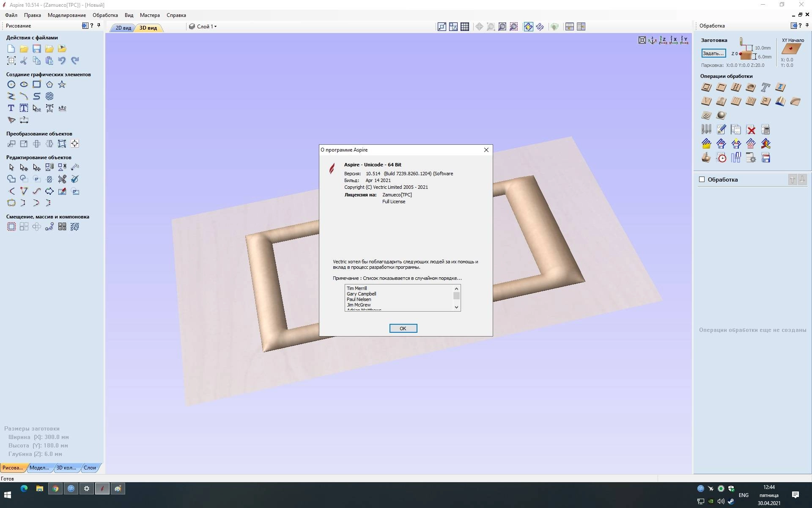812x508 pixels.
Task: Select the Draw Rectangle tool
Action: (37, 84)
